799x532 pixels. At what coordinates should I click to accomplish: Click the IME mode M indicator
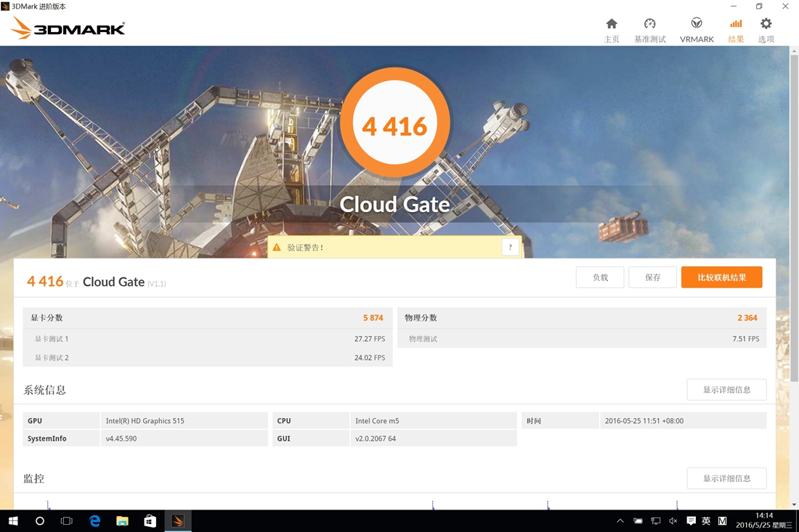tap(723, 521)
